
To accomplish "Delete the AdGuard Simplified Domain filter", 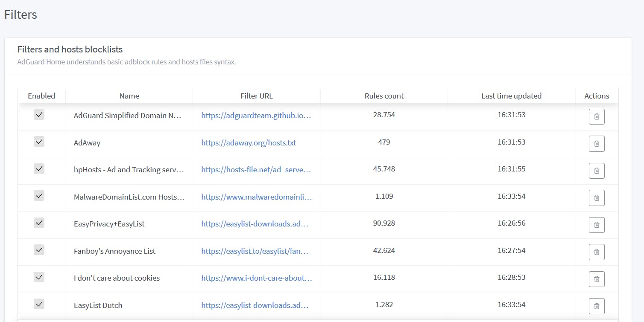I will point(597,116).
